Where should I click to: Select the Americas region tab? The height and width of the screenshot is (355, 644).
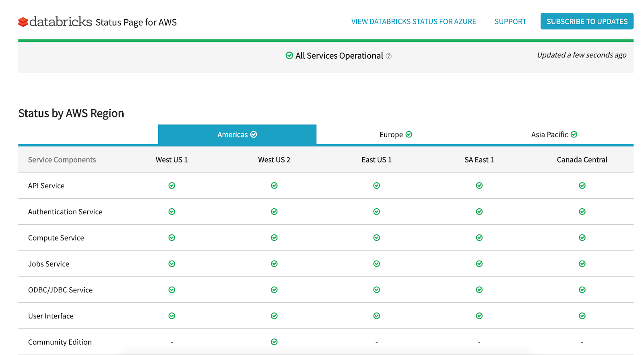tap(237, 135)
